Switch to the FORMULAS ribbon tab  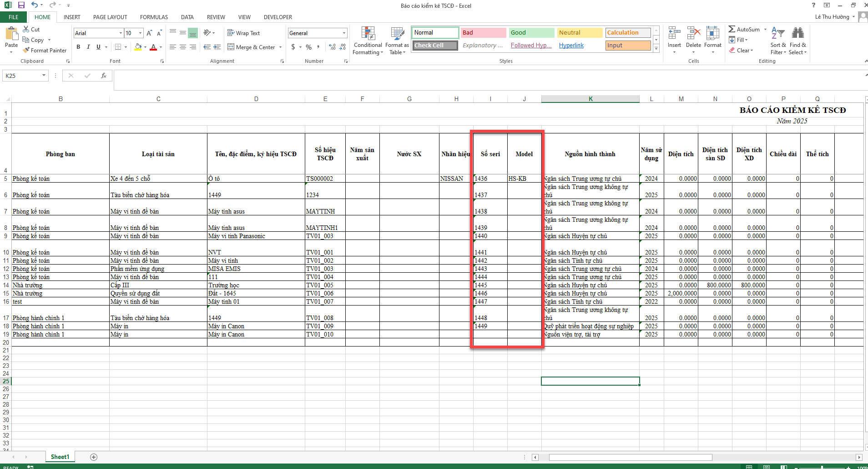pos(154,17)
